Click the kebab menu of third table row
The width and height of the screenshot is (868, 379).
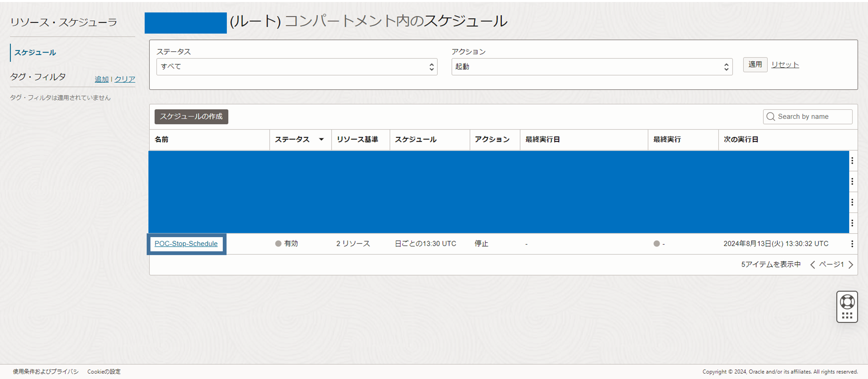tap(852, 202)
